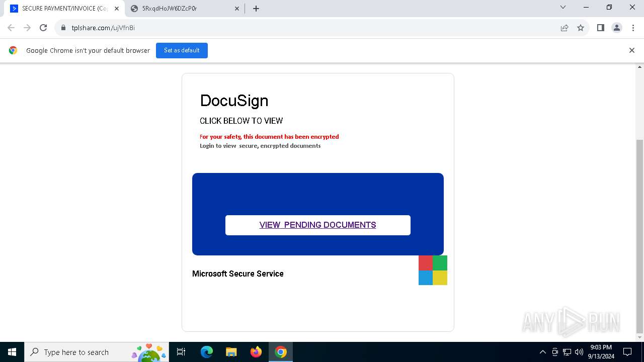644x362 pixels.
Task: Open the Chrome side panel
Action: (601, 28)
